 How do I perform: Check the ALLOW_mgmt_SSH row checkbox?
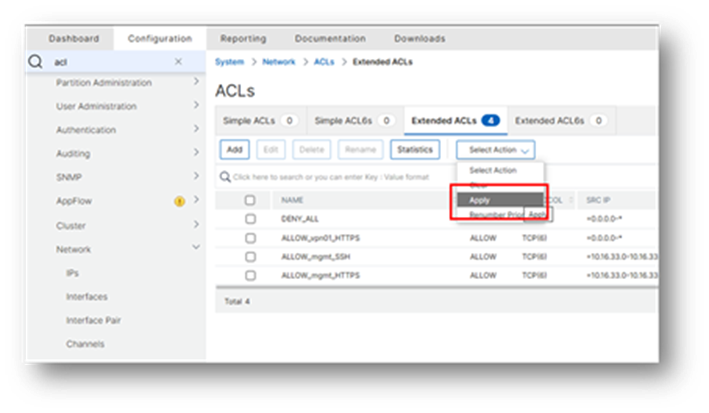(250, 257)
